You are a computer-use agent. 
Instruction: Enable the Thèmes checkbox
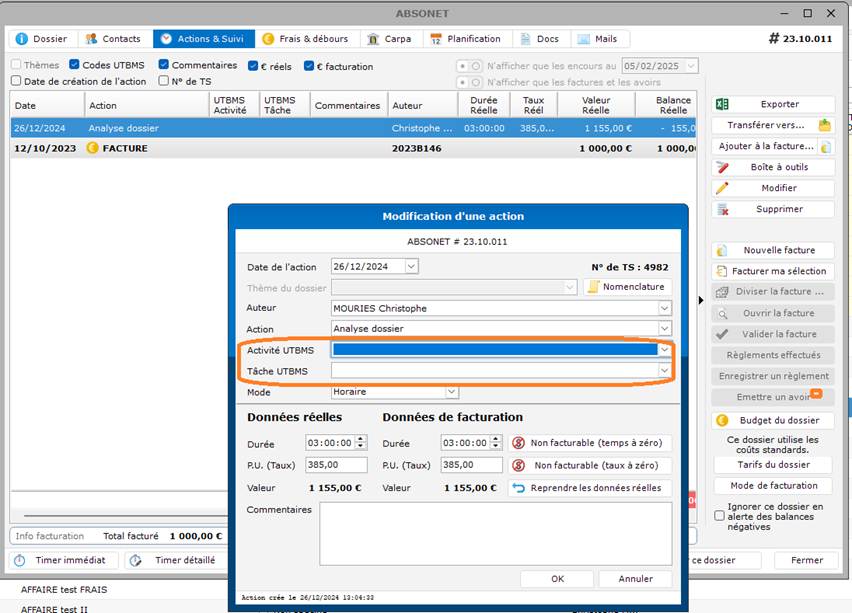[16, 66]
